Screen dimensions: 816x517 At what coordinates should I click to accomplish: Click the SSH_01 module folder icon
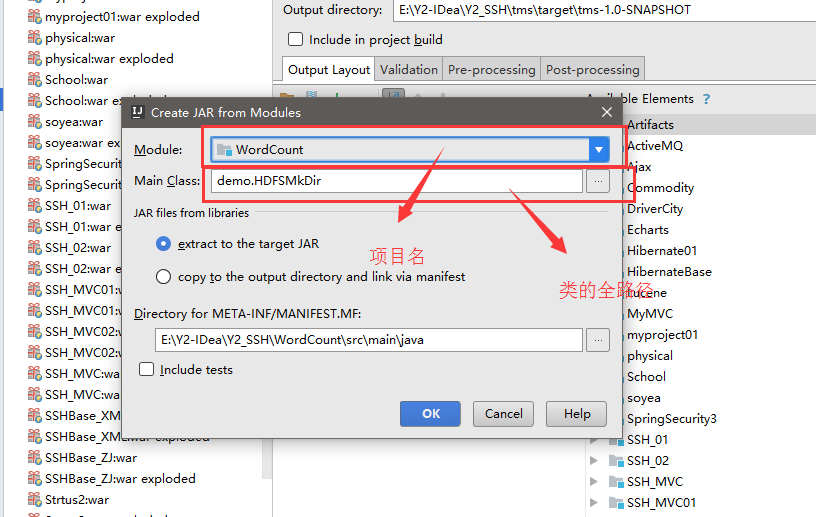pyautogui.click(x=617, y=440)
